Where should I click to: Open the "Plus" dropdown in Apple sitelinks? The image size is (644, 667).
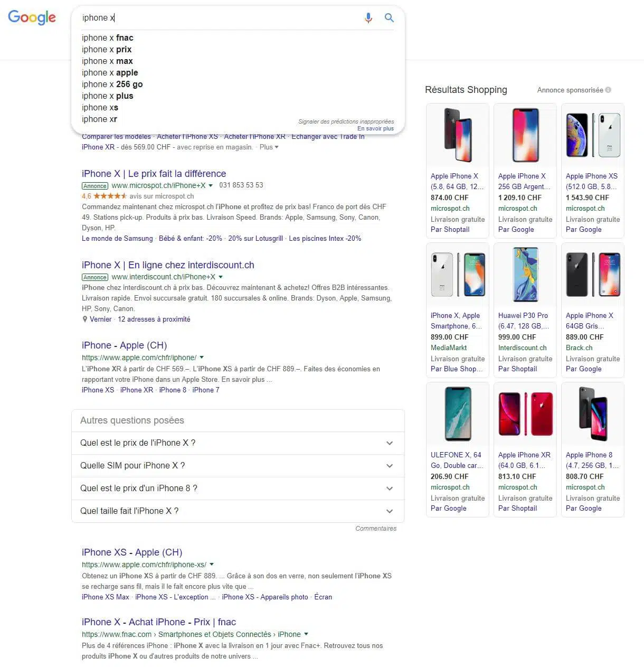(269, 147)
